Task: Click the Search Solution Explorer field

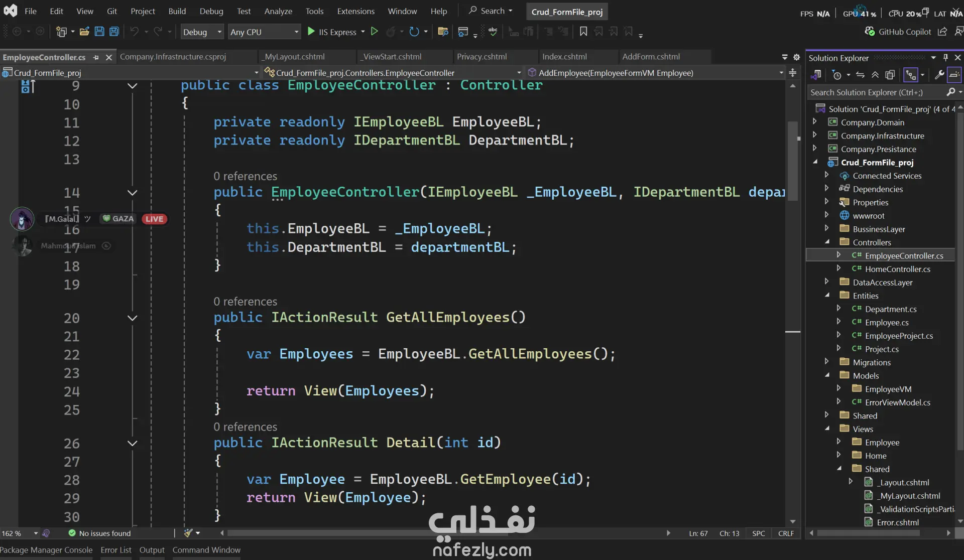Action: 876,92
